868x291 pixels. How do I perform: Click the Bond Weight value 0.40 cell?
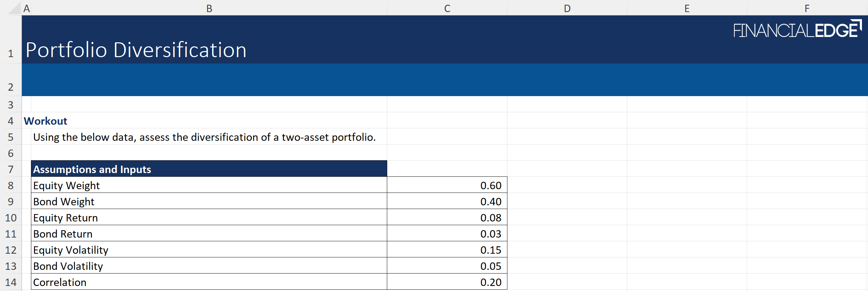(447, 202)
